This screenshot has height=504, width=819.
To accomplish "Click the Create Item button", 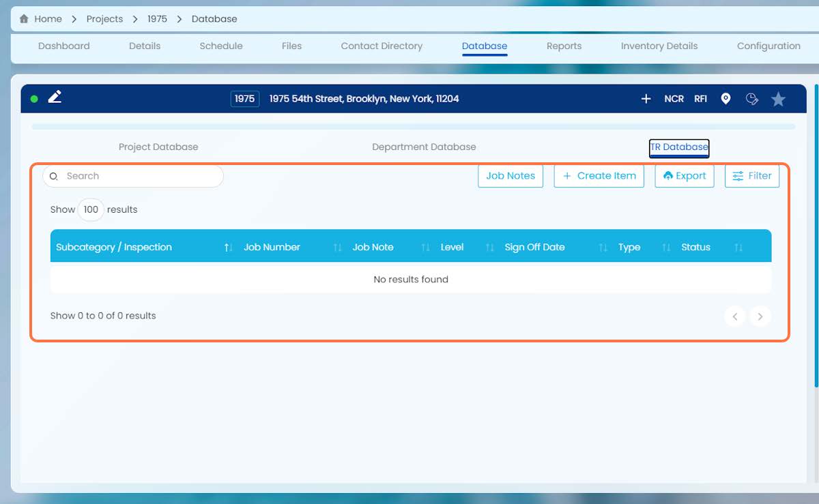I will [599, 176].
